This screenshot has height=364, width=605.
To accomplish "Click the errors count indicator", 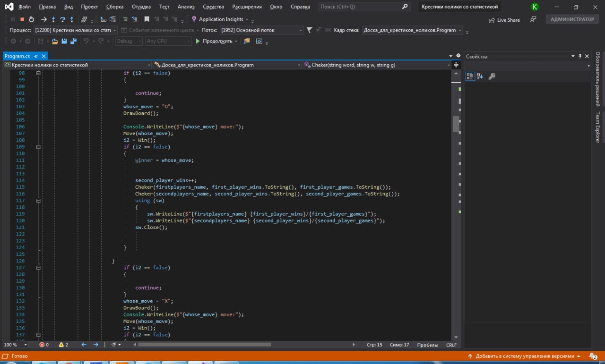I will click(x=44, y=345).
